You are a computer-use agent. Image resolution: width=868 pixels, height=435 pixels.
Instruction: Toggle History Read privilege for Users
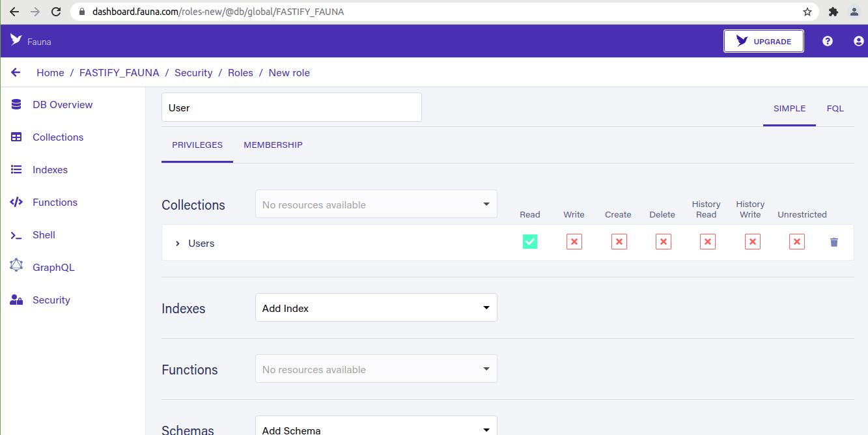click(708, 242)
